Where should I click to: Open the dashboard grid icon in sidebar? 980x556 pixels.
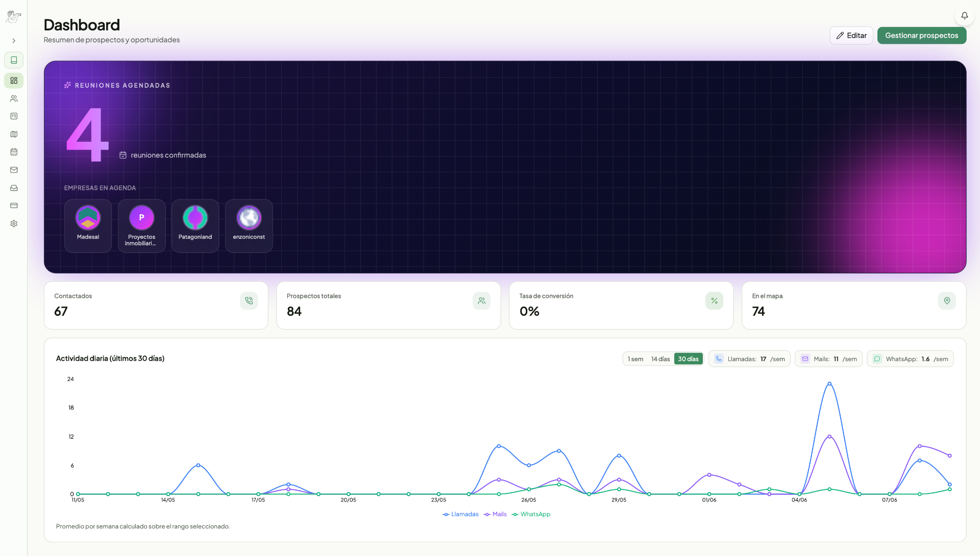tap(14, 81)
